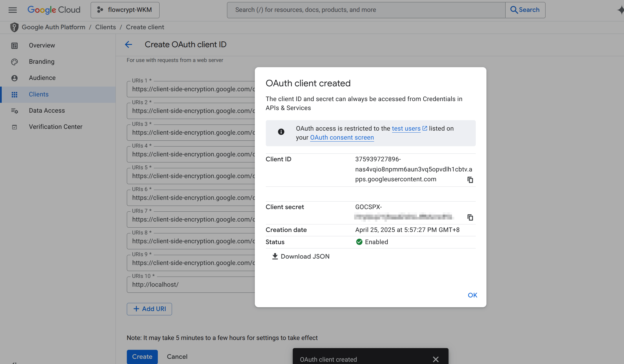Click the creation date April 25, 2025
This screenshot has width=624, height=364.
coord(407,230)
